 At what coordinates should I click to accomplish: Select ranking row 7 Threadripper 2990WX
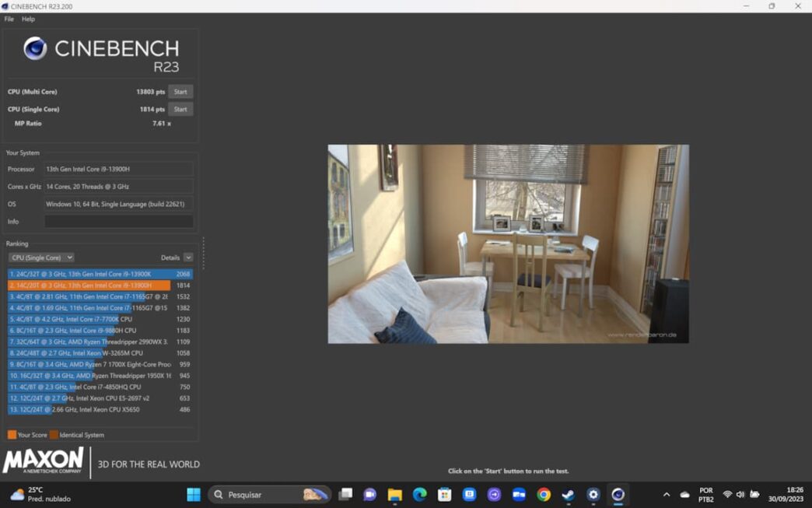coord(100,342)
